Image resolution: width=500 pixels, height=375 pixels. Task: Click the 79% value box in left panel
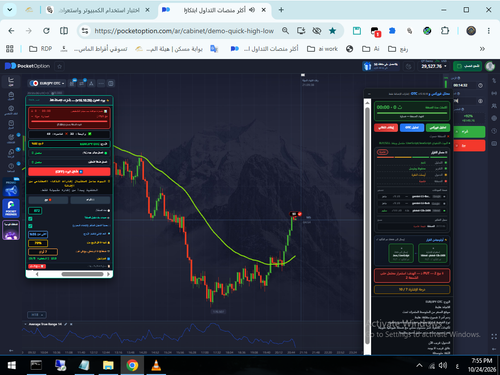click(38, 243)
